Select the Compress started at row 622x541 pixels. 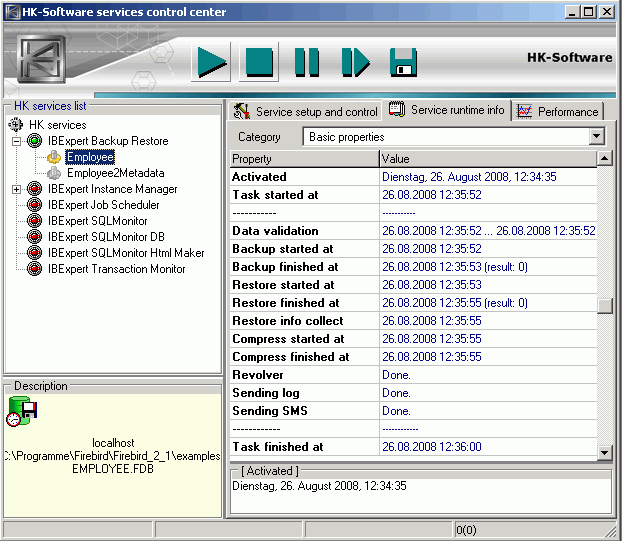(413, 339)
